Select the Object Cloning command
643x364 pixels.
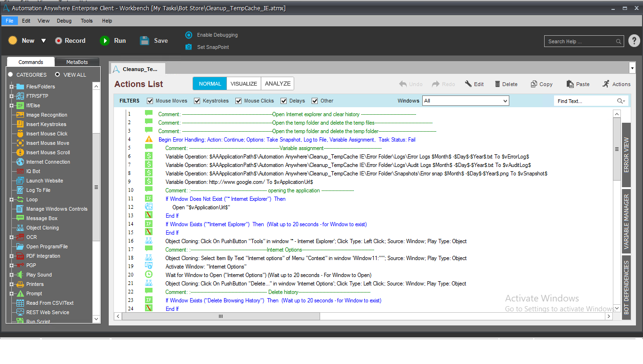[x=42, y=228]
